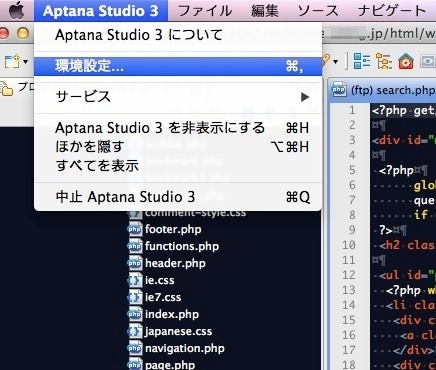Screen dimensions: 436x370
Task: Open the 編集 menu
Action: click(x=265, y=11)
